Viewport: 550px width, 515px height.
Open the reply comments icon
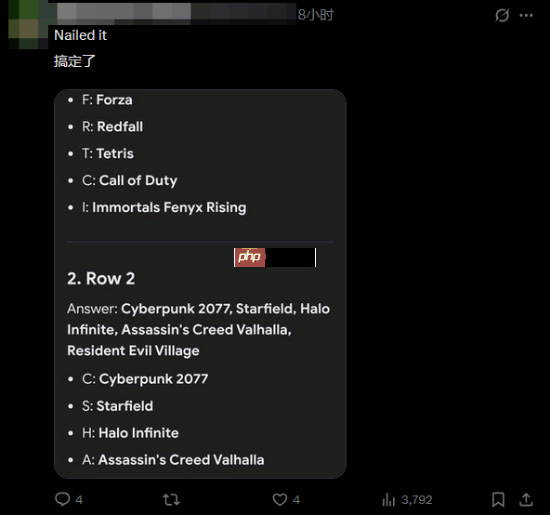63,499
